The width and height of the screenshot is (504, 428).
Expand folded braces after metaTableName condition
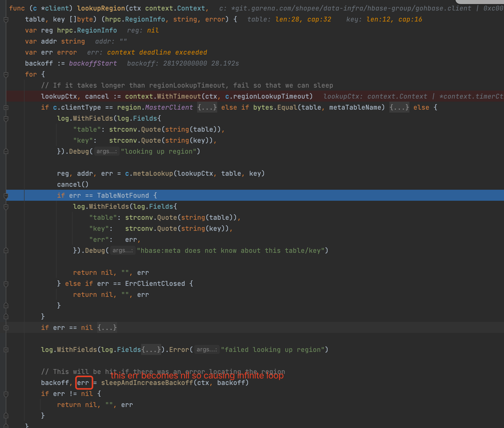pos(399,108)
